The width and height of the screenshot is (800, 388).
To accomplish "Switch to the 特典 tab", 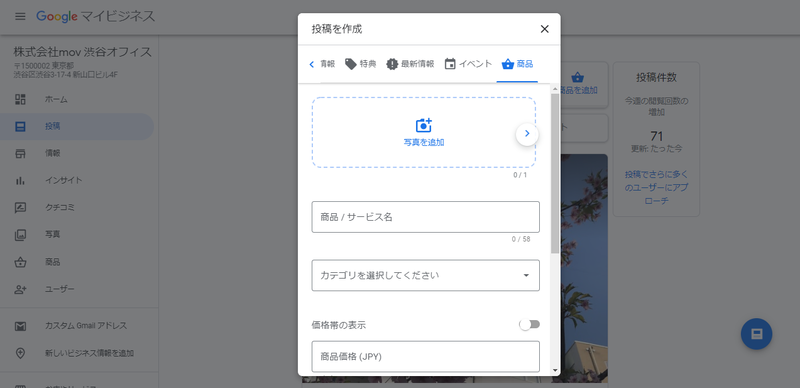I will coord(361,64).
